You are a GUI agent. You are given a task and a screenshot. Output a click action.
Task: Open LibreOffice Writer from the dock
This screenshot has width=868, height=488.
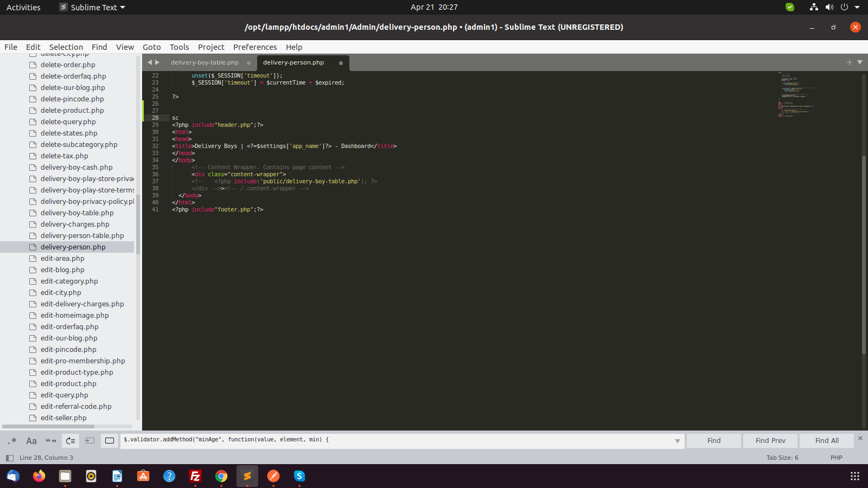(117, 476)
